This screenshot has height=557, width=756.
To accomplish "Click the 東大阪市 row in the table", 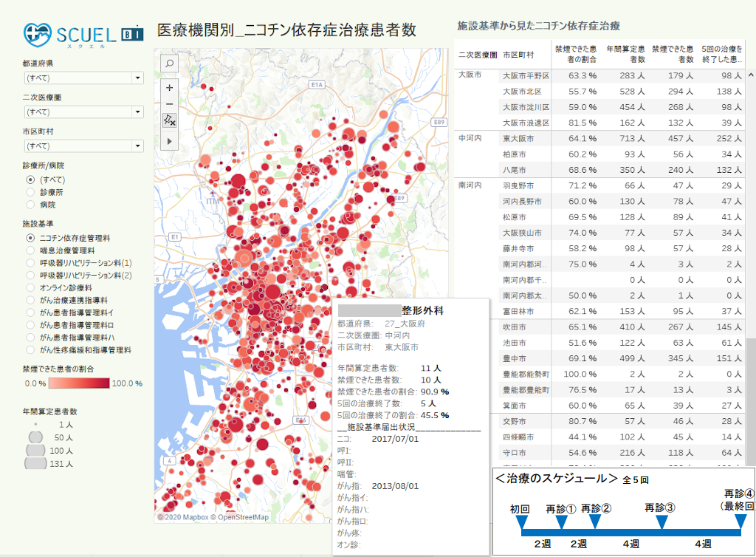I will pos(523,138).
